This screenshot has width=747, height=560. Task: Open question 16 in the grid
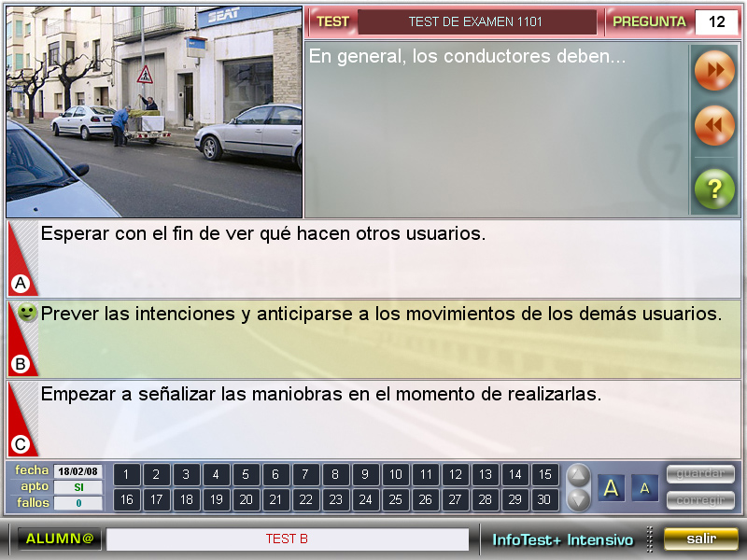[x=126, y=500]
